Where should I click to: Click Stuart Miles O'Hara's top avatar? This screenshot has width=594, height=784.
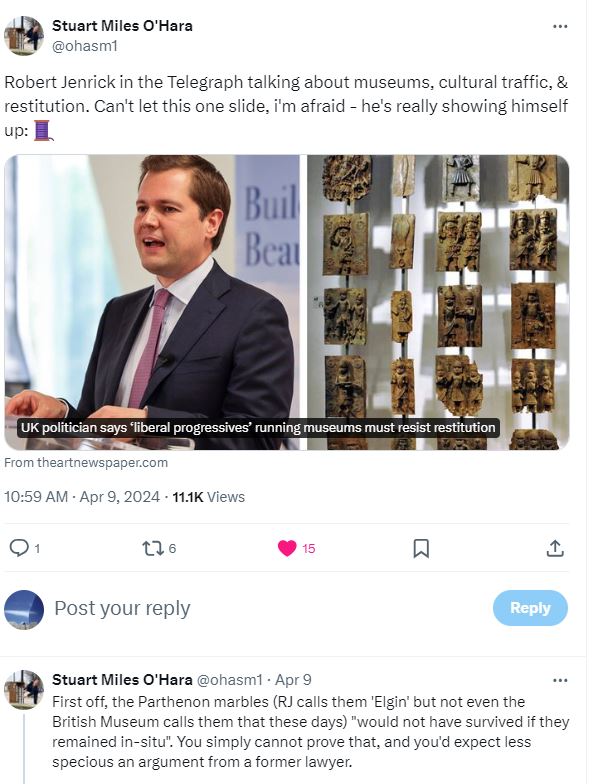[24, 36]
